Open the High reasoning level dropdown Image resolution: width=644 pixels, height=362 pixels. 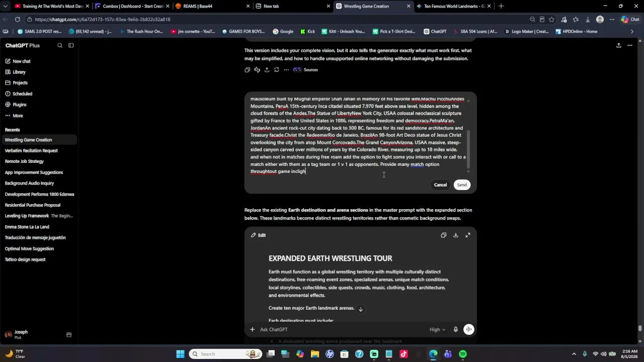[x=437, y=329]
